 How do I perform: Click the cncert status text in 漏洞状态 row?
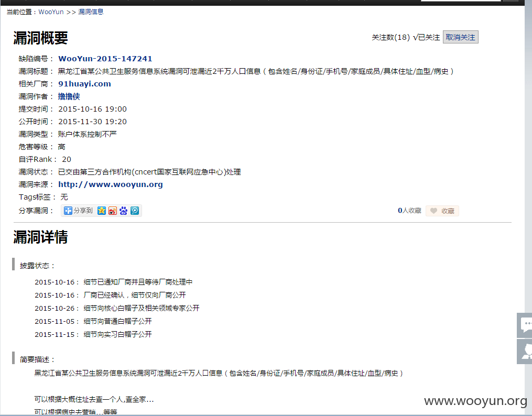tap(149, 172)
